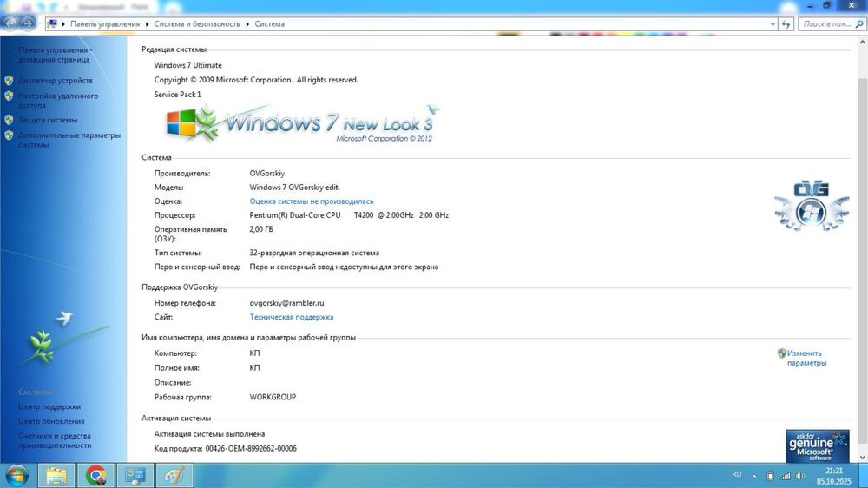Image resolution: width=868 pixels, height=488 pixels.
Task: Click product code 00426-OEM-8992662-00006
Action: click(251, 448)
